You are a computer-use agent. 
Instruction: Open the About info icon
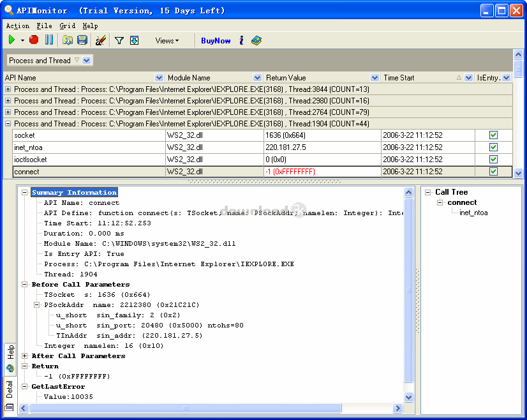(x=241, y=41)
